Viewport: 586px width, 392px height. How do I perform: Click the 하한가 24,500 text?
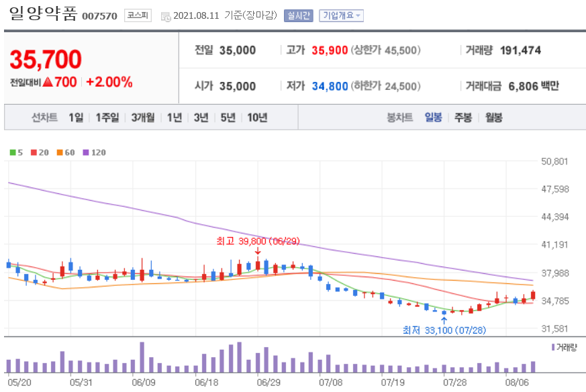tap(385, 87)
